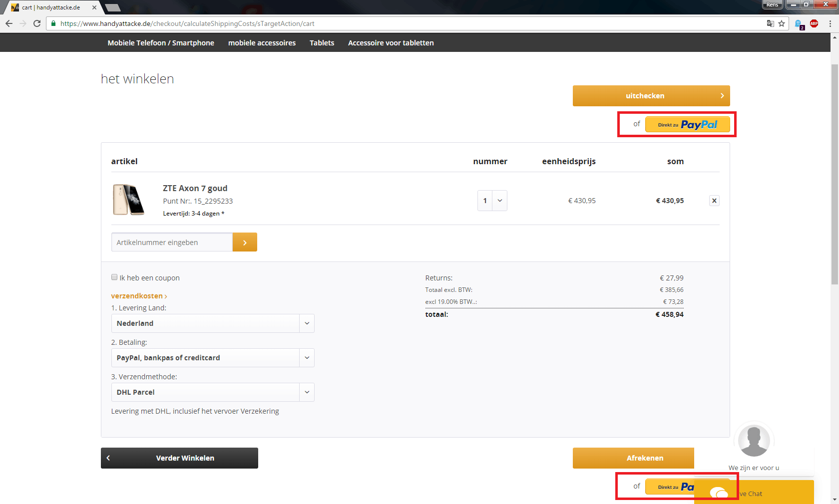839x504 pixels.
Task: Open the Chrome three-dot menu
Action: coord(830,23)
